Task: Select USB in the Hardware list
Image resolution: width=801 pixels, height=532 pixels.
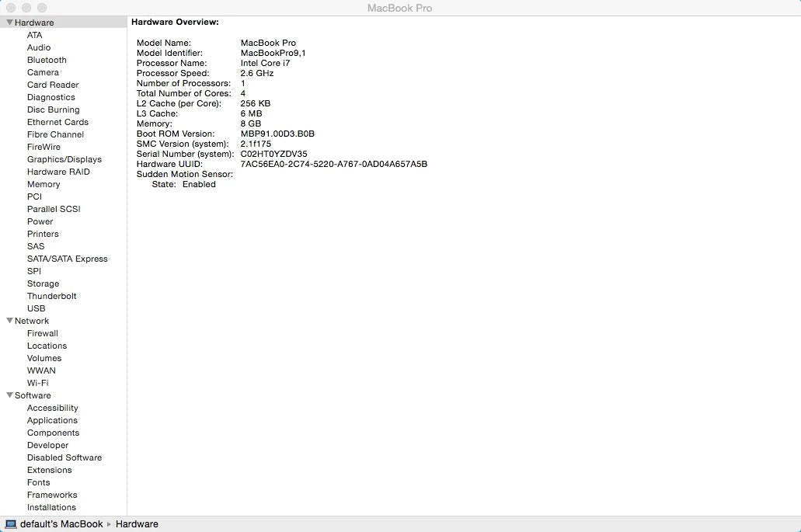Action: [x=36, y=308]
